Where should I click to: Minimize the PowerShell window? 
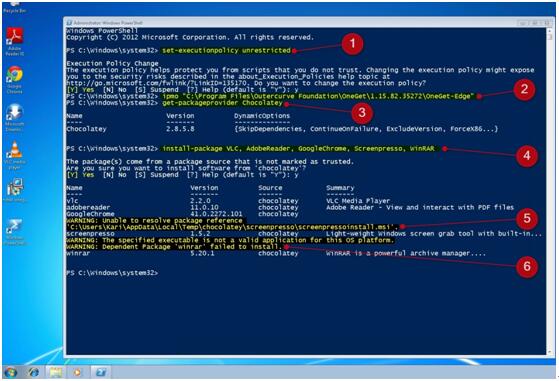[x=523, y=23]
